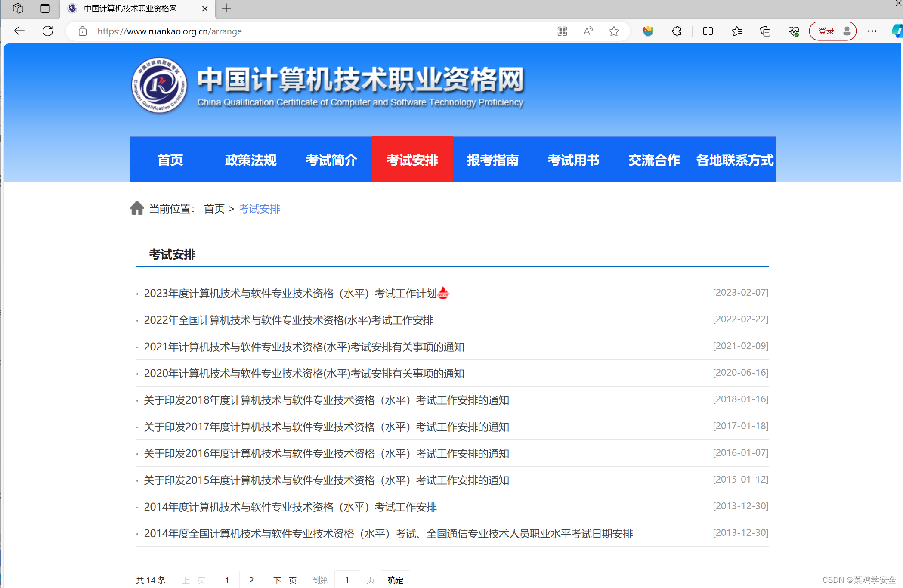The image size is (903, 588).
Task: Open the 关于印发2016年度 notice
Action: click(327, 454)
